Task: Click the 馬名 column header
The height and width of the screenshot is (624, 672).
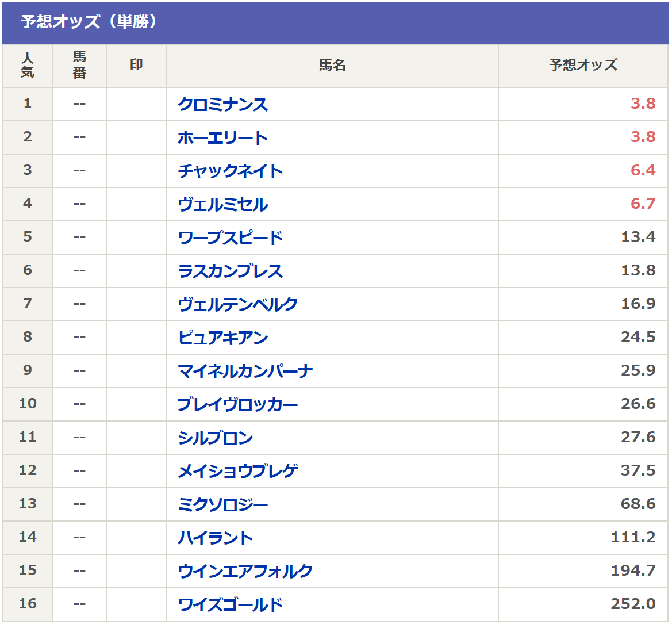Action: pos(332,65)
